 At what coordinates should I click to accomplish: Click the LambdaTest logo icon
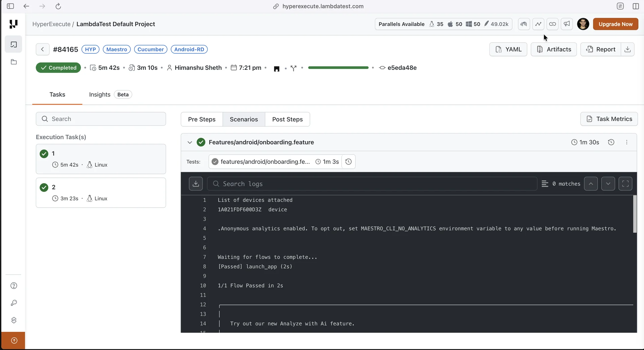click(x=13, y=24)
